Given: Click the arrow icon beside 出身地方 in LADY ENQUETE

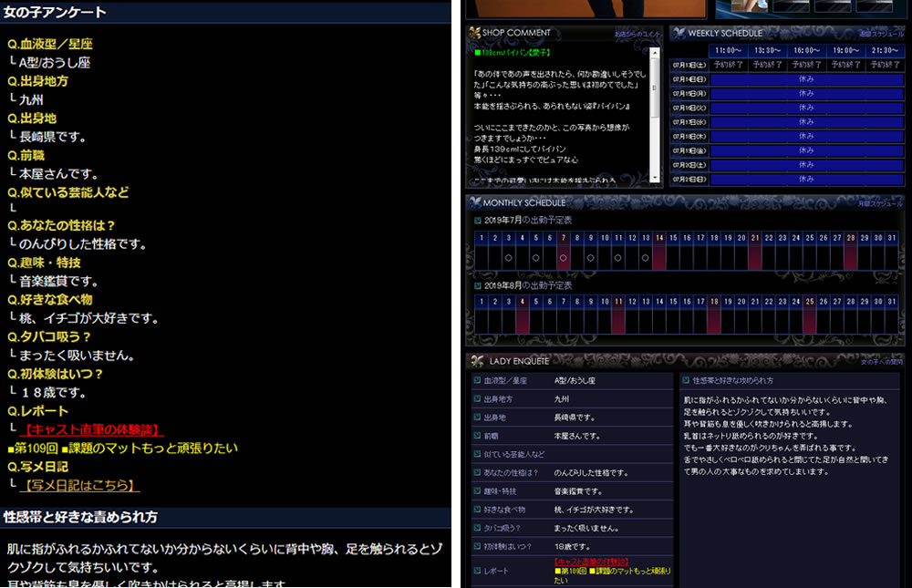Looking at the screenshot, I should pyautogui.click(x=477, y=399).
